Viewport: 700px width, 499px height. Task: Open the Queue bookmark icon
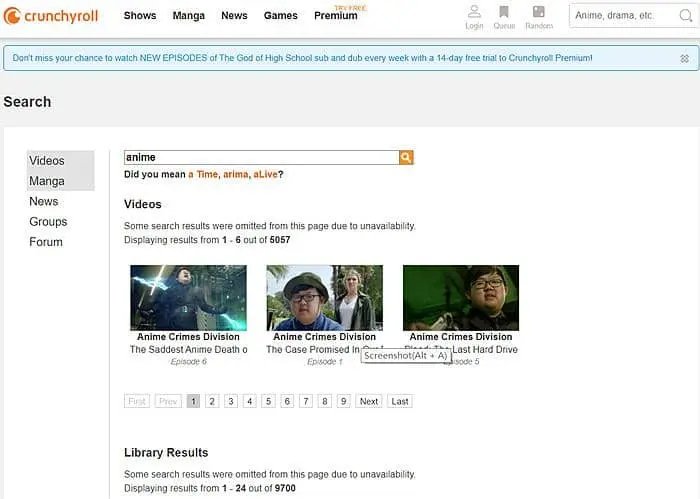click(504, 17)
